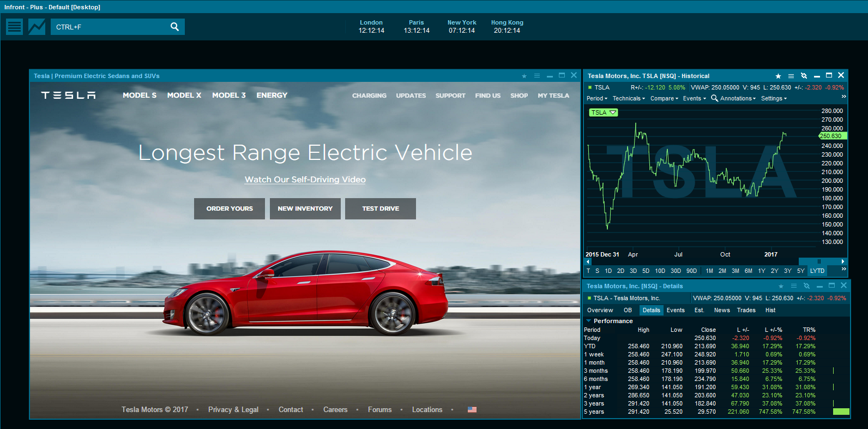This screenshot has height=429, width=868.
Task: Open the Details window menu lines icon
Action: tap(794, 286)
